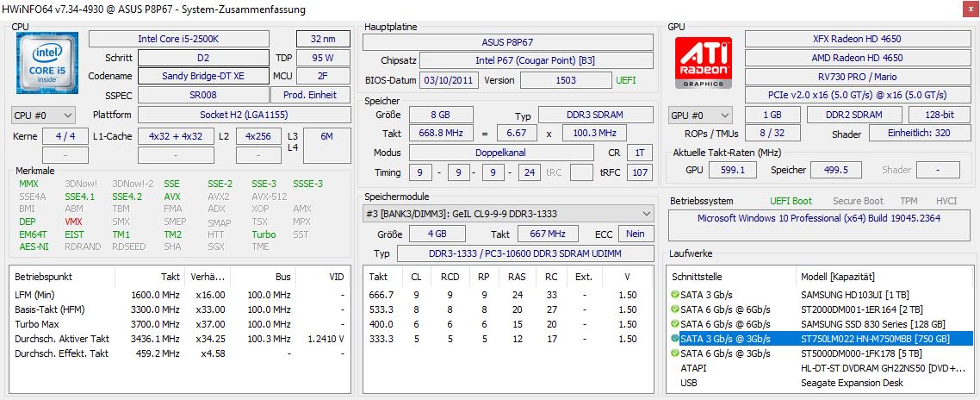This screenshot has width=980, height=400.
Task: Click the ECC Nein field
Action: click(x=636, y=234)
